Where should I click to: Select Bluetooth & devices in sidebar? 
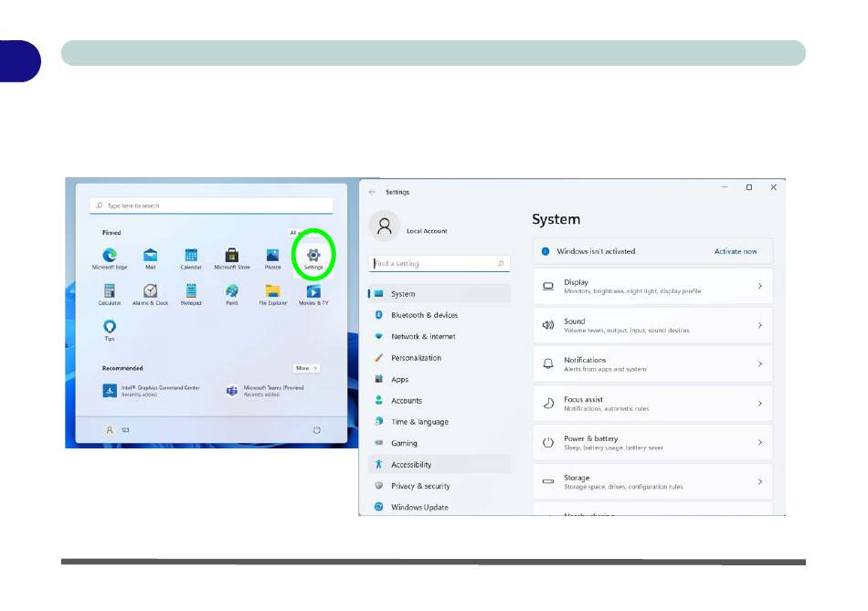pos(424,315)
